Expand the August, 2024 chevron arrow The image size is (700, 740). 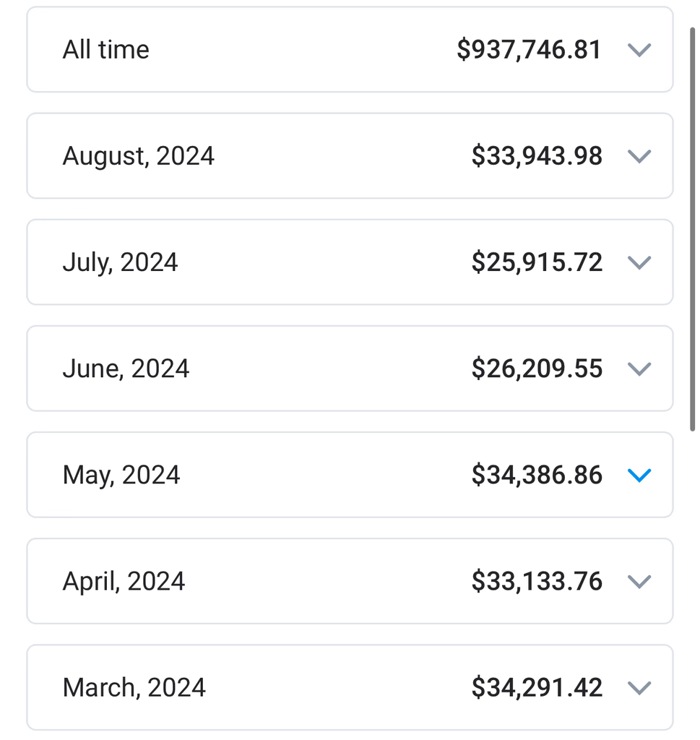pyautogui.click(x=639, y=156)
